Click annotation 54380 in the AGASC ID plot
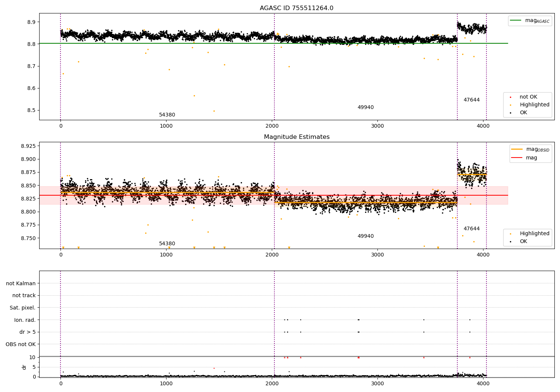560x392 pixels. (167, 115)
